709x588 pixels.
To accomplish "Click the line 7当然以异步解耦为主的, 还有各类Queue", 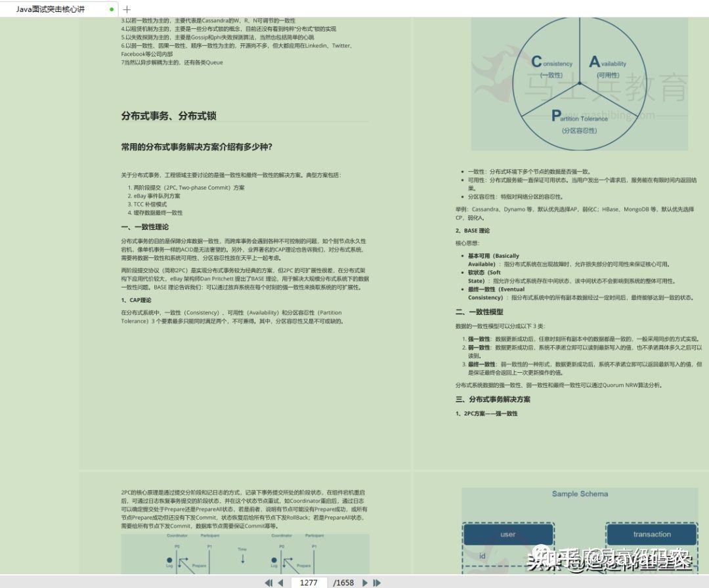I will pyautogui.click(x=172, y=62).
